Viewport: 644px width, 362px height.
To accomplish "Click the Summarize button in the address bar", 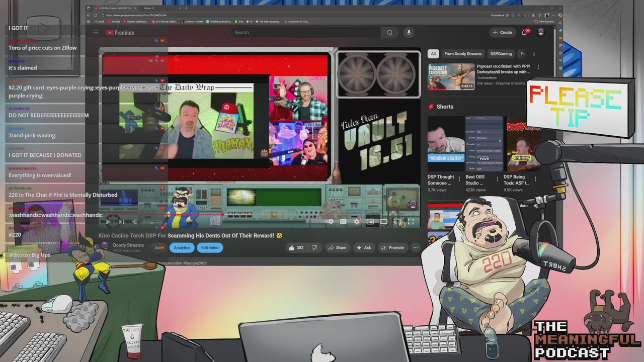I will pyautogui.click(x=499, y=15).
